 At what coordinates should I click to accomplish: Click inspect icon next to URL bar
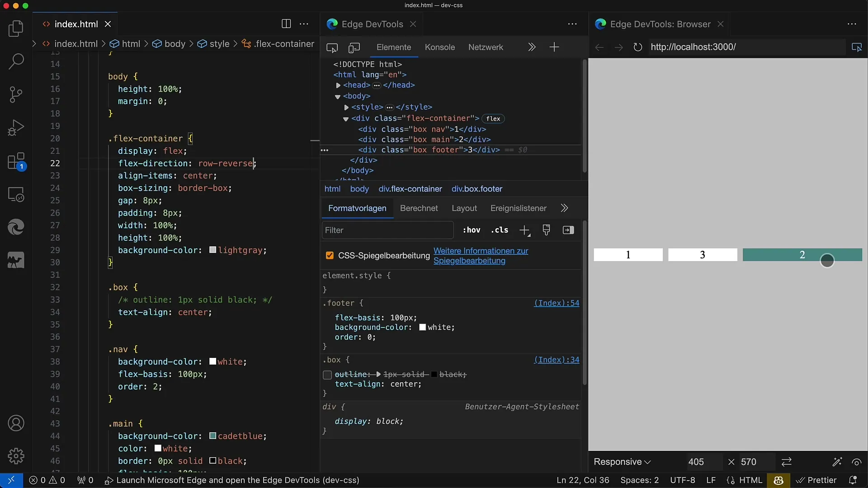click(x=857, y=47)
